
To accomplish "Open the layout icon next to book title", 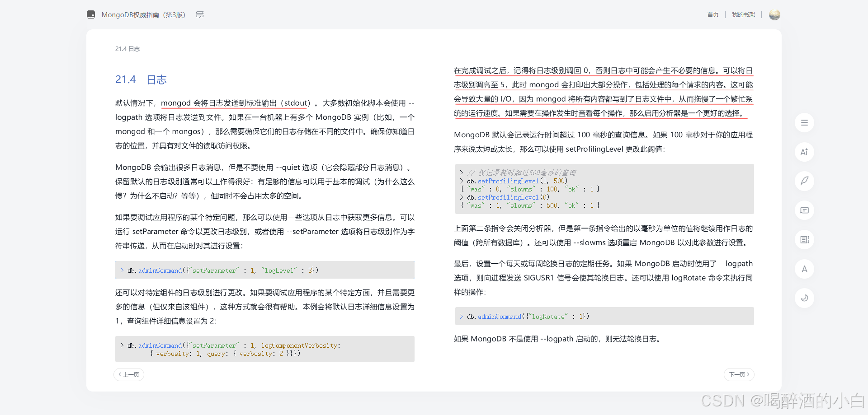I will click(200, 14).
